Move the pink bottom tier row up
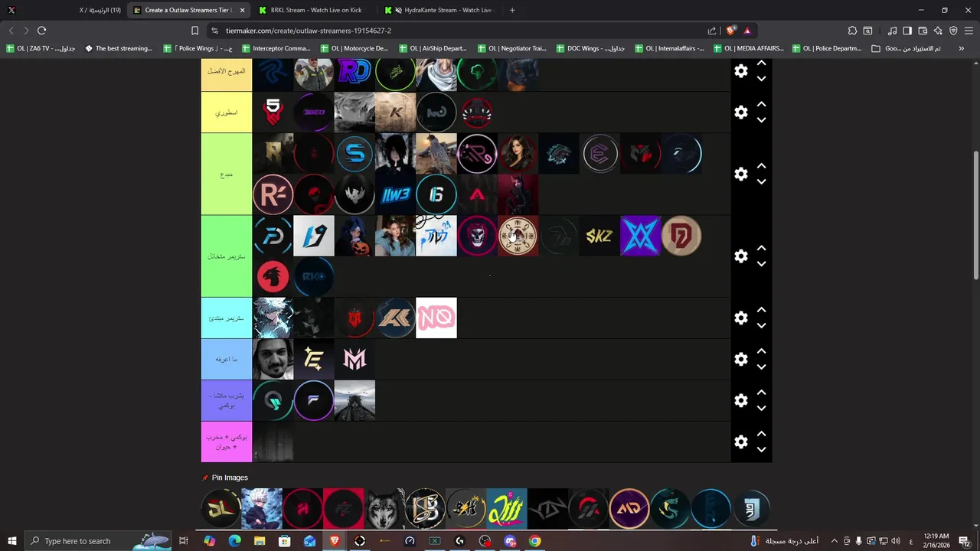The width and height of the screenshot is (980, 551). (761, 434)
